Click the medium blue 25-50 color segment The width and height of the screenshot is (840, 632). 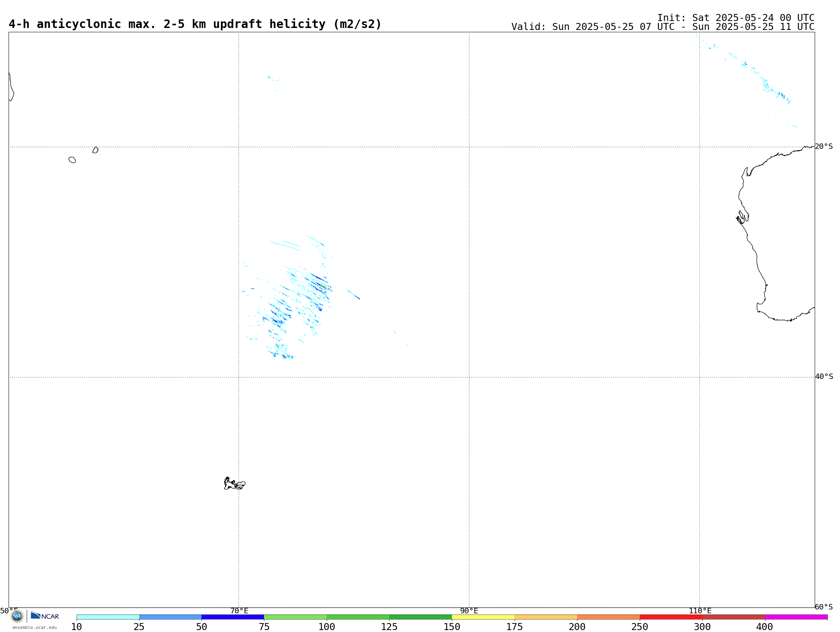point(170,617)
